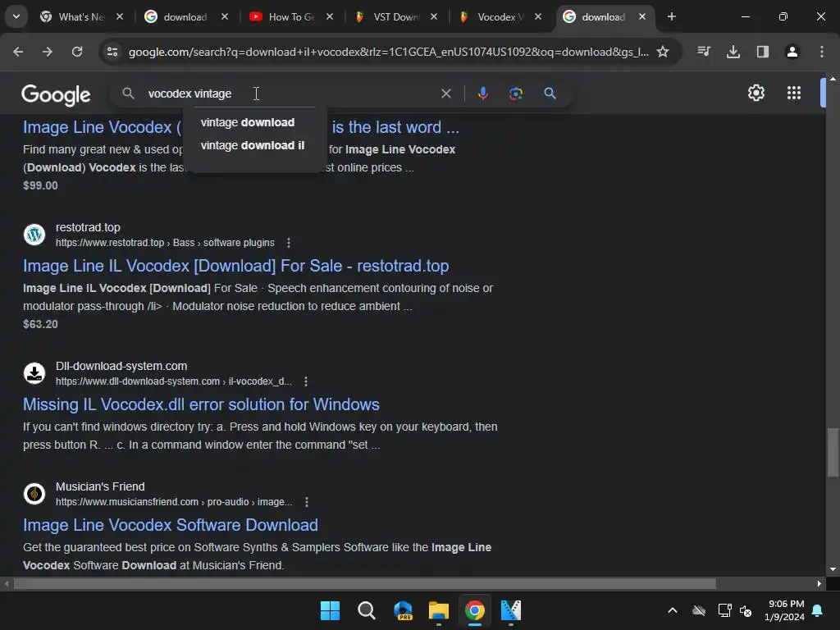840x630 pixels.
Task: Click the restotrad.top site favicon
Action: click(34, 235)
